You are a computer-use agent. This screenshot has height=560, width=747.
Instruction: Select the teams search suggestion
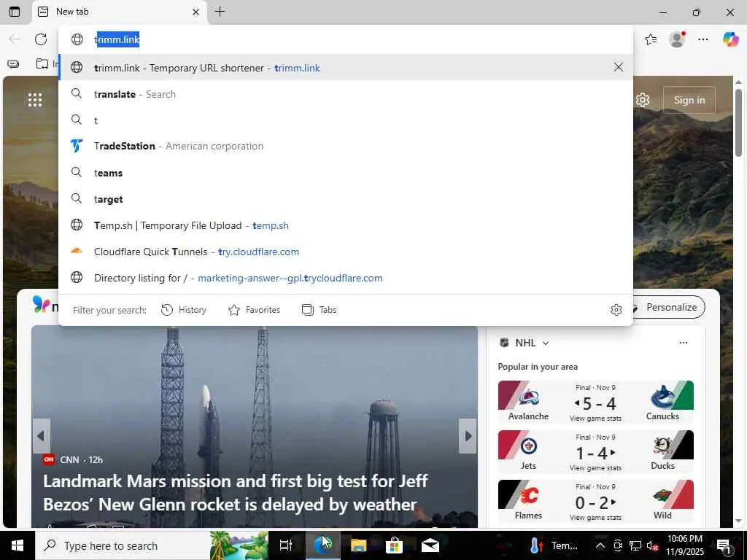(345, 173)
